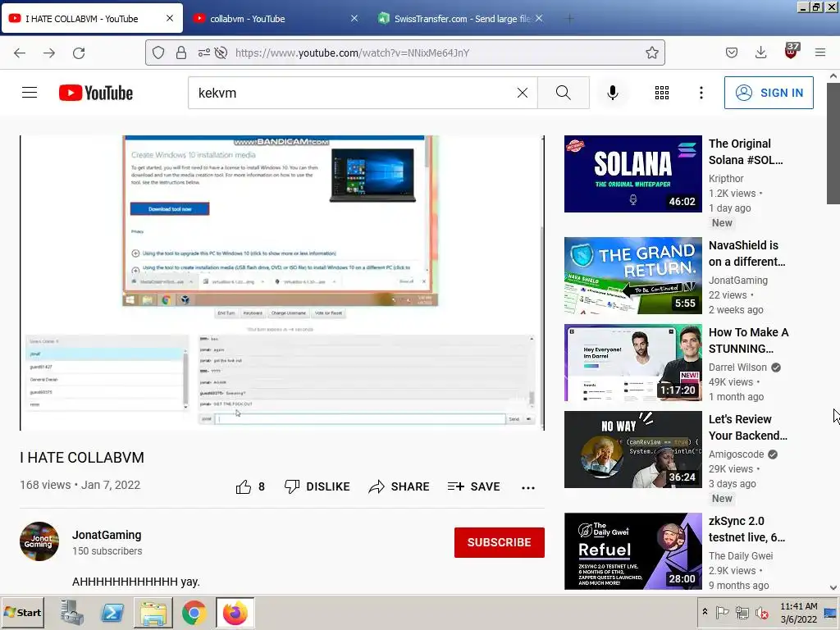The height and width of the screenshot is (630, 840).
Task: Click the video player area
Action: (x=282, y=283)
